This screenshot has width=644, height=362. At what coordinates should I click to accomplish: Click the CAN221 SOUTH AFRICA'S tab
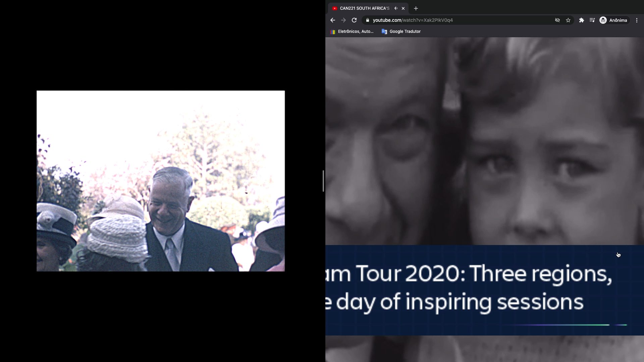[363, 8]
